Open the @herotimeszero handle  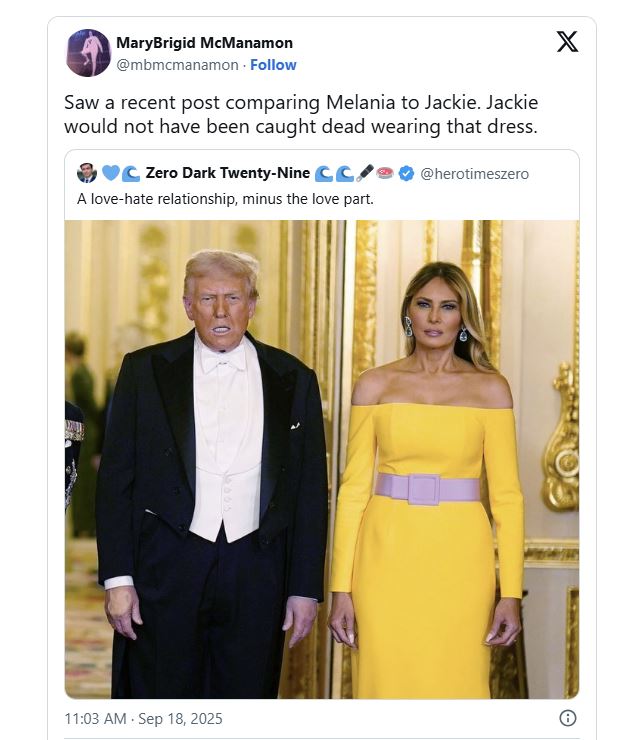474,174
